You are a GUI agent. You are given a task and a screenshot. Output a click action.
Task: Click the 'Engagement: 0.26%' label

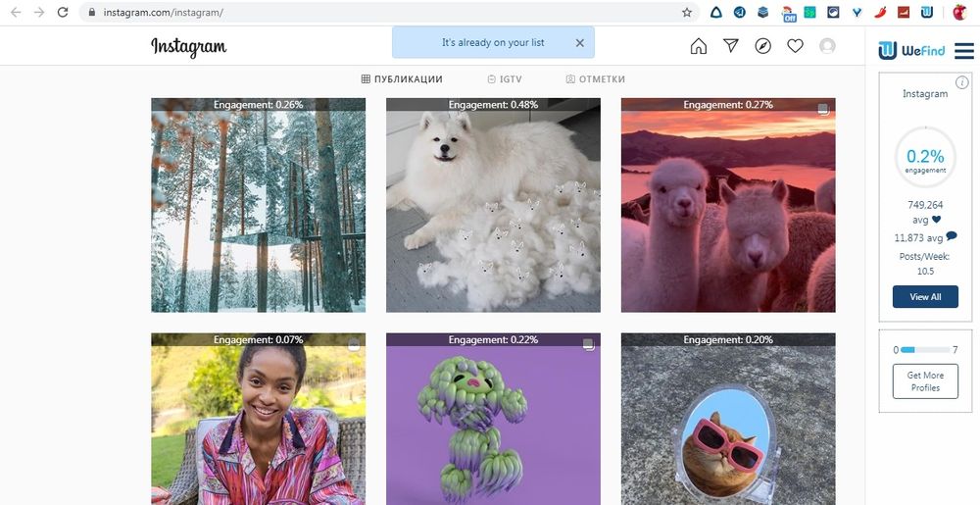pyautogui.click(x=258, y=104)
